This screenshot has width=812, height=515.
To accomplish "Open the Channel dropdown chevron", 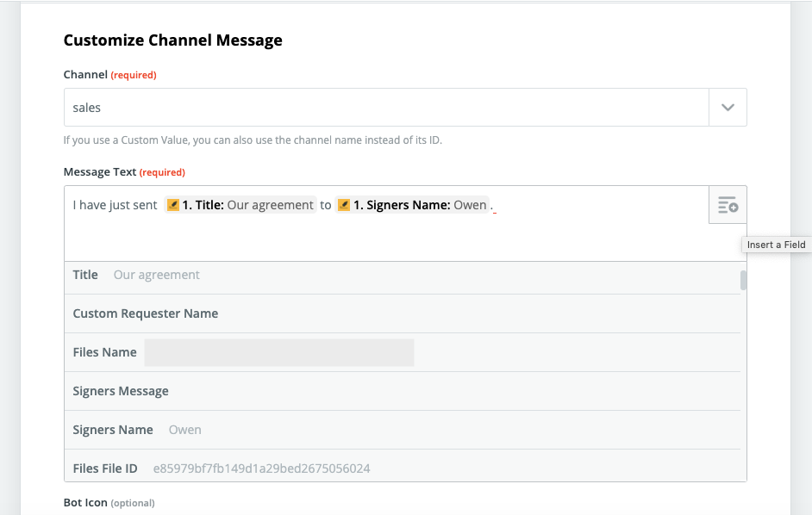I will 728,107.
